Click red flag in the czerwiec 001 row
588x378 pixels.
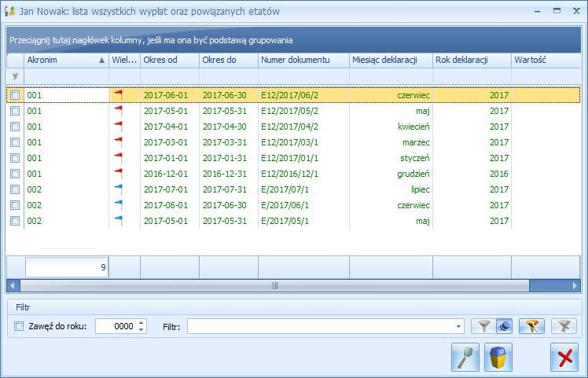pos(119,95)
